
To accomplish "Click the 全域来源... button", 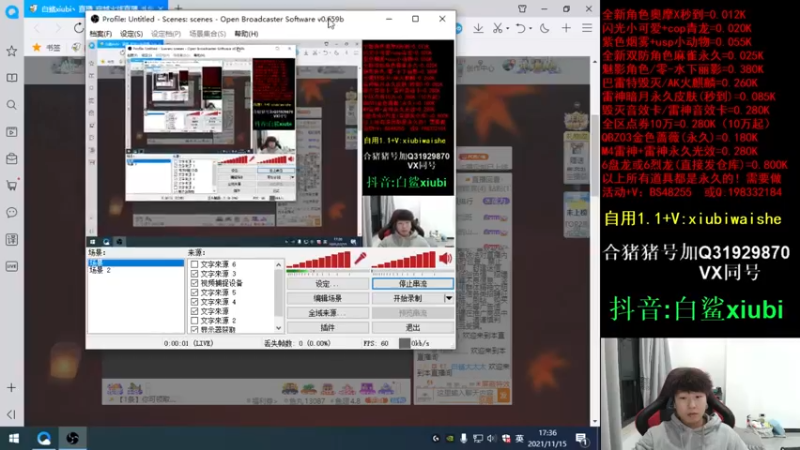I will tap(328, 313).
